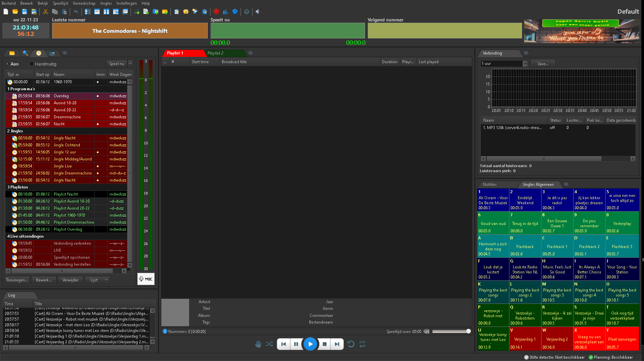Screen dimensions: 644x361
Task: Open the Jingles menu
Action: 106,3
